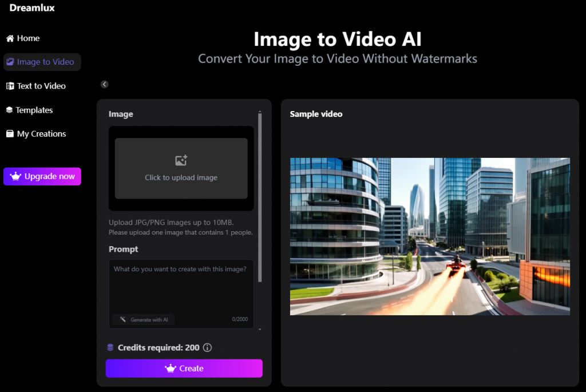Select the Text to Video icon
This screenshot has height=392, width=586.
pyautogui.click(x=10, y=86)
